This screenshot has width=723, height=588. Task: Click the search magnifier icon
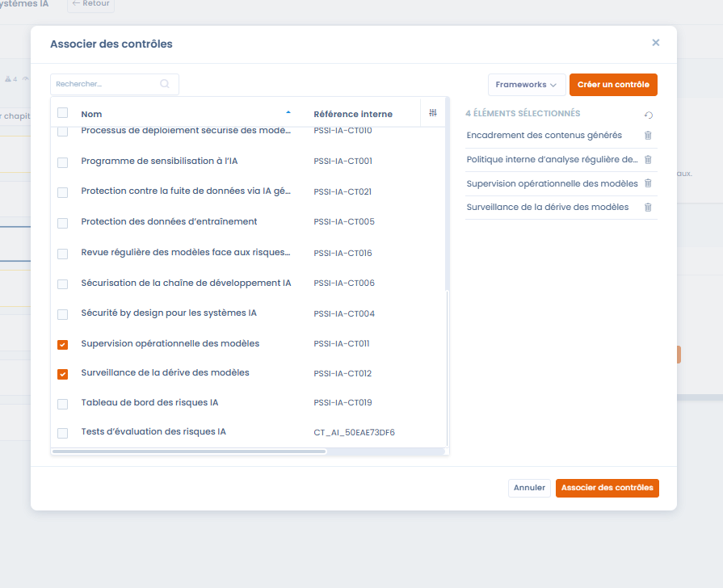165,84
